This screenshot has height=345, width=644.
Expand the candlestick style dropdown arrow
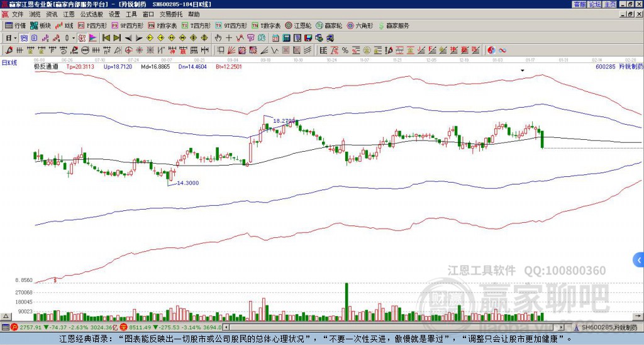pyautogui.click(x=74, y=38)
